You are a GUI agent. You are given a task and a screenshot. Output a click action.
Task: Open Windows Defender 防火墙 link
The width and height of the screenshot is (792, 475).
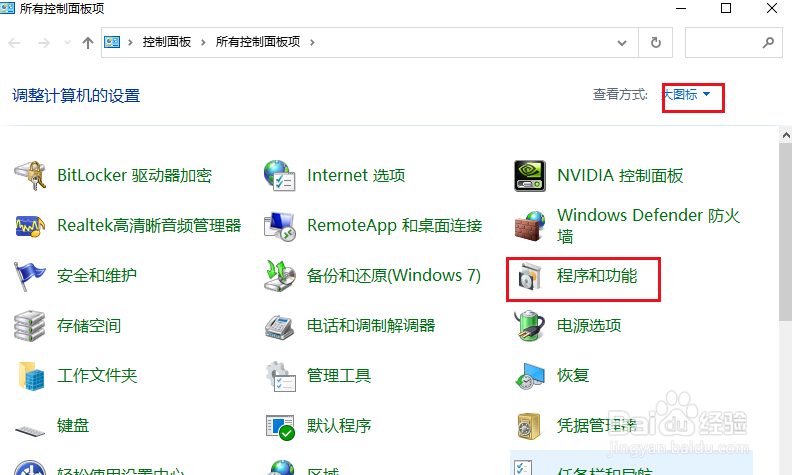[649, 225]
